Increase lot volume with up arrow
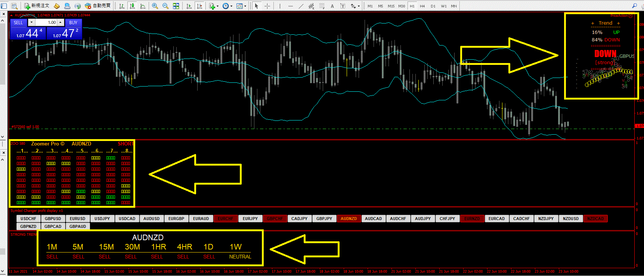Viewport: 644px width, 276px height. (x=61, y=22)
